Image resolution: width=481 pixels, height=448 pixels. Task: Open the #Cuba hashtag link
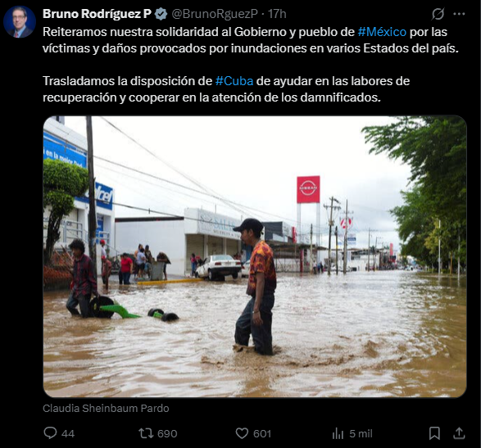click(234, 81)
